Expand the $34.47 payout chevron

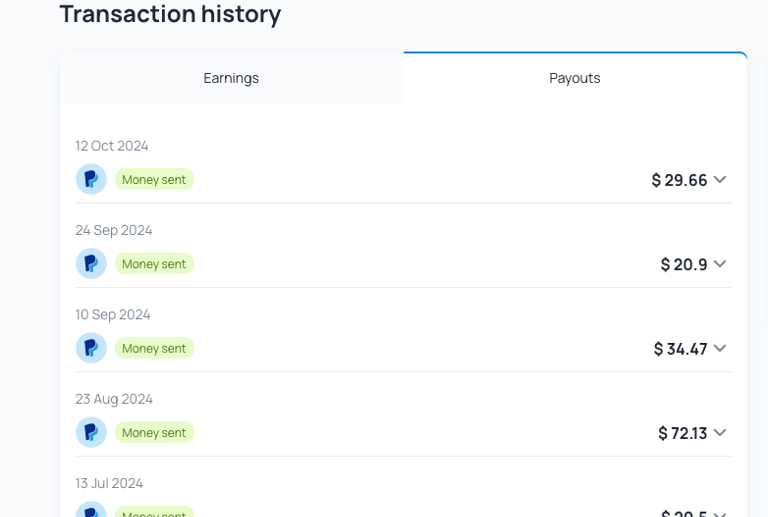click(x=720, y=349)
